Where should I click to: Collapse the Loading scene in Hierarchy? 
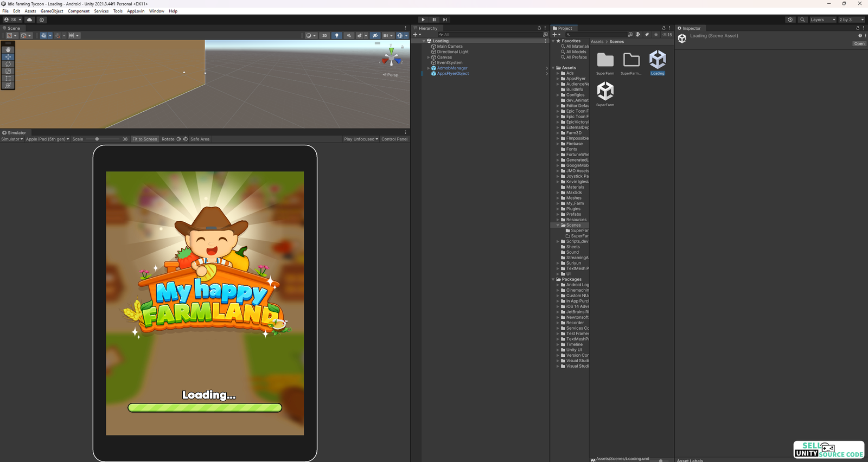point(424,41)
